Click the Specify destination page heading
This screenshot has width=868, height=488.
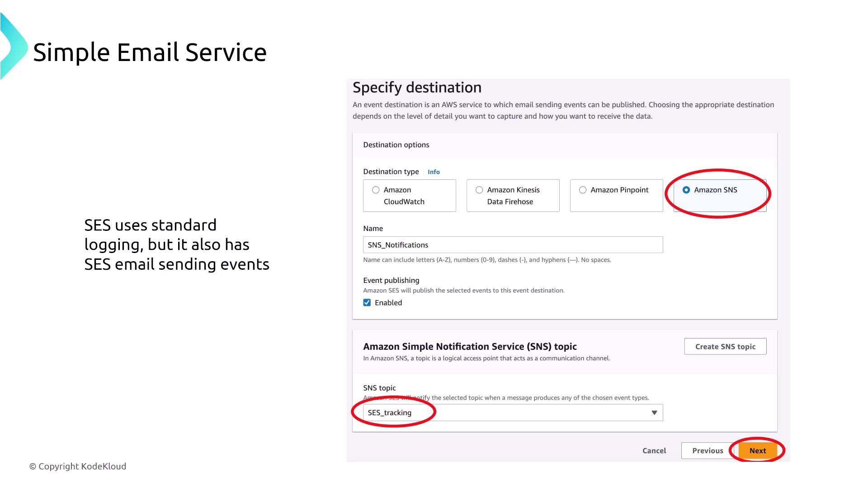pos(417,87)
